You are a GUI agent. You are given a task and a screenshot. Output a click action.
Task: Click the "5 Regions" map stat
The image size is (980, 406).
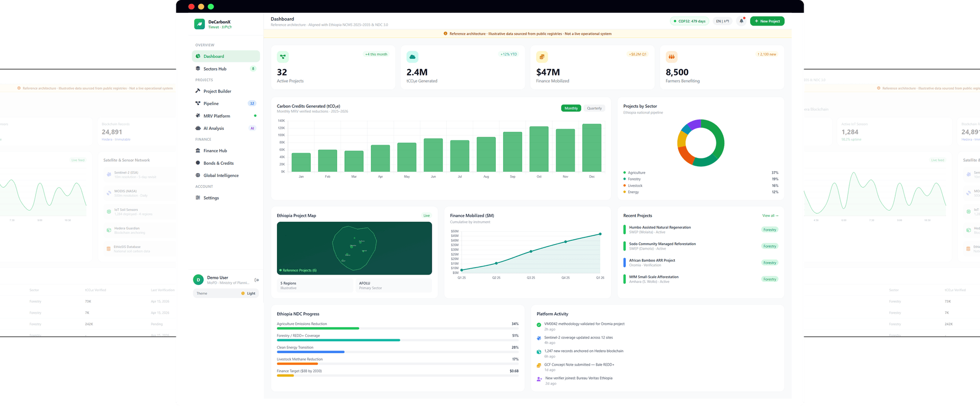(315, 285)
